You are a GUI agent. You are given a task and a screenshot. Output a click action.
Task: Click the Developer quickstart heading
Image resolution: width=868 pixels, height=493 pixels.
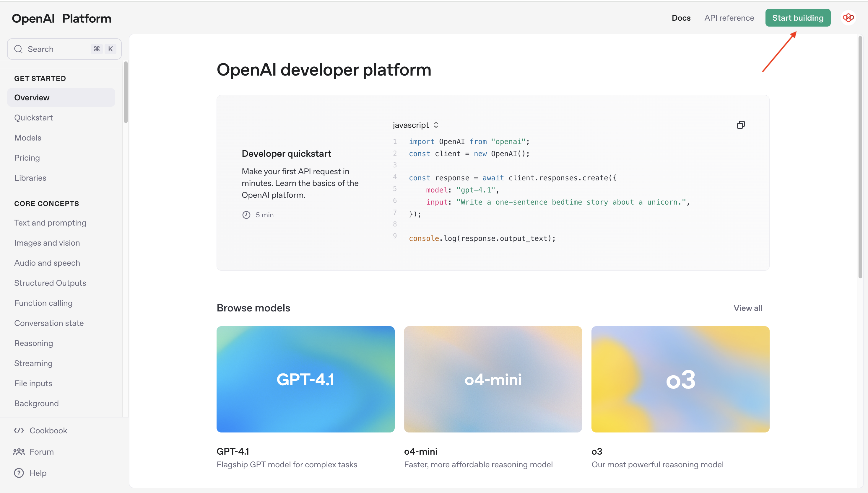(x=286, y=154)
